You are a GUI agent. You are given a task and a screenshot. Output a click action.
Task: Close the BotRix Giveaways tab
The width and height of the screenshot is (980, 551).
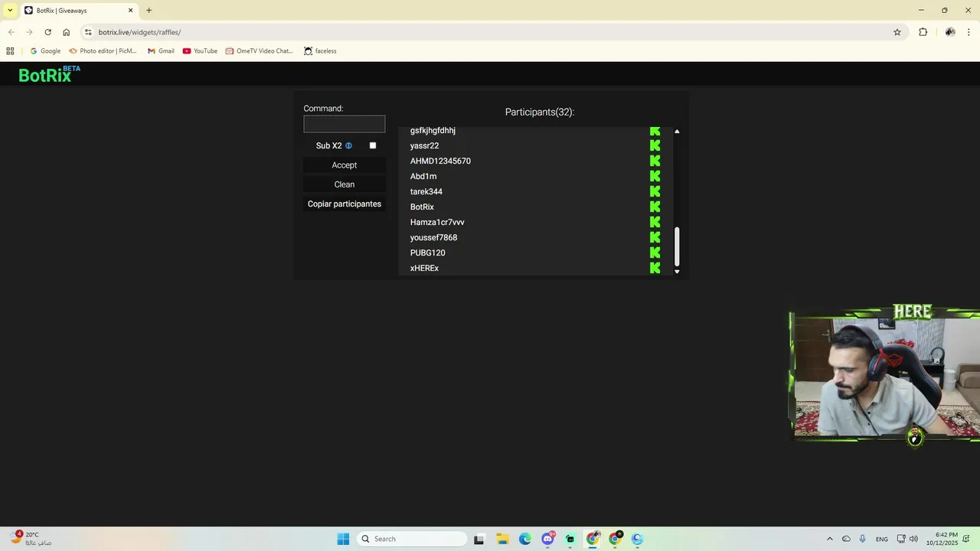(x=130, y=11)
